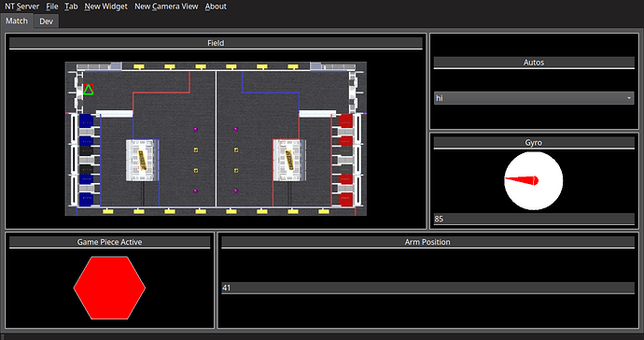Click the Autos dropdown arrow

click(629, 98)
